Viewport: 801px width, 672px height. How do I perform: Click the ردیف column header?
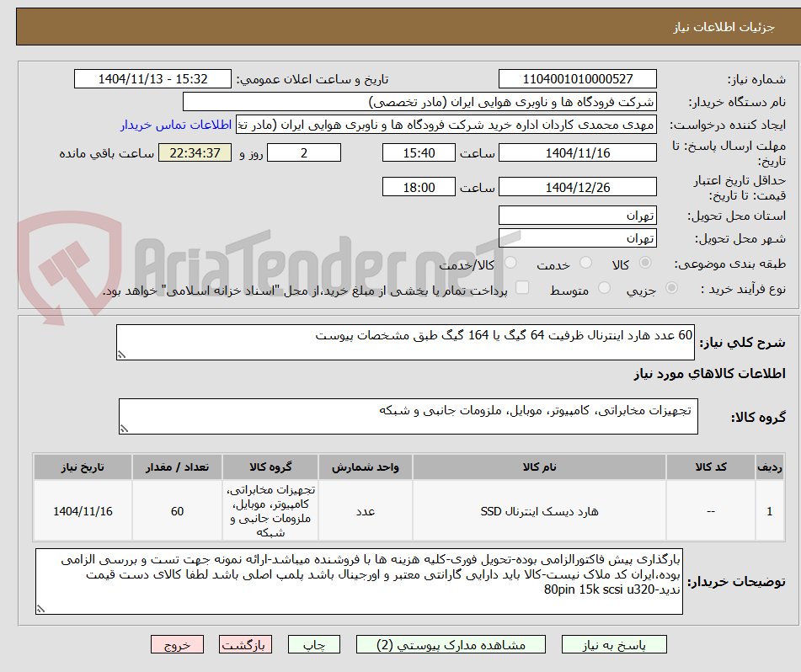click(770, 467)
